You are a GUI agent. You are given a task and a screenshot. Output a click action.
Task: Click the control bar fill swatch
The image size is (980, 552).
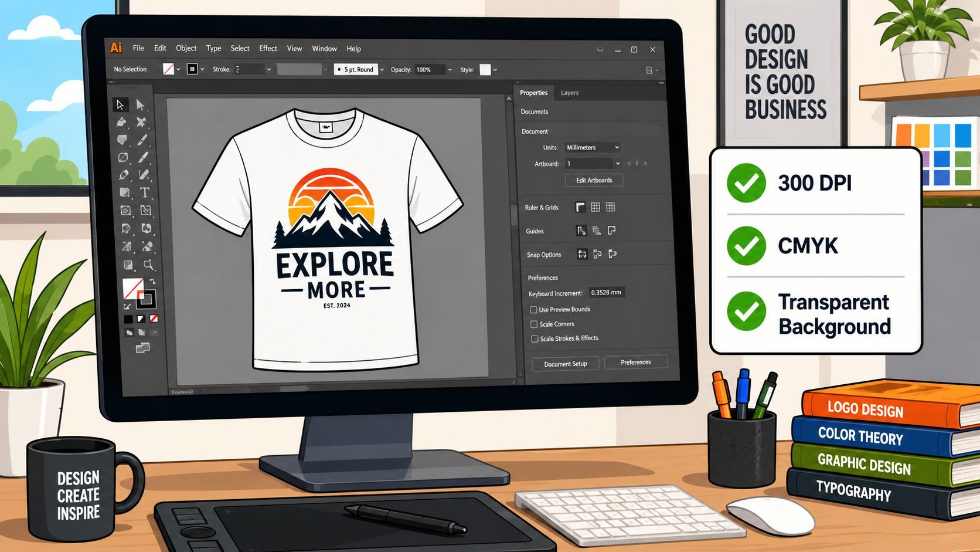pyautogui.click(x=168, y=69)
